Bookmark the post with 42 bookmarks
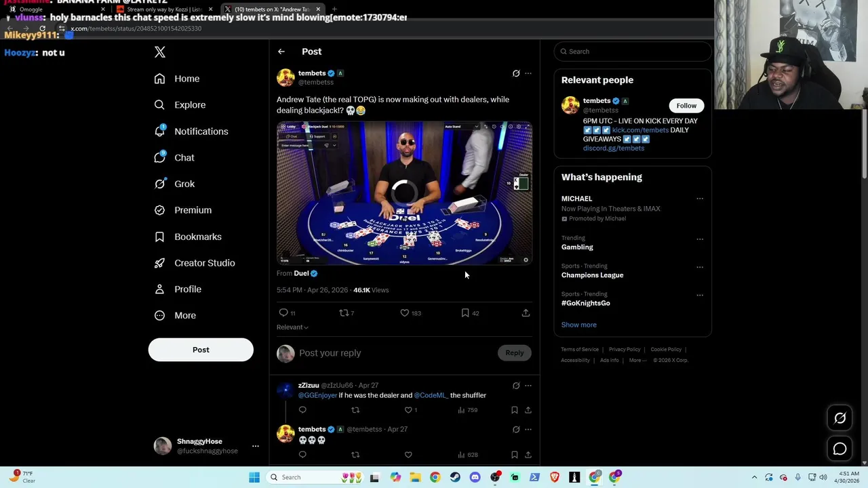This screenshot has width=868, height=488. [x=465, y=313]
